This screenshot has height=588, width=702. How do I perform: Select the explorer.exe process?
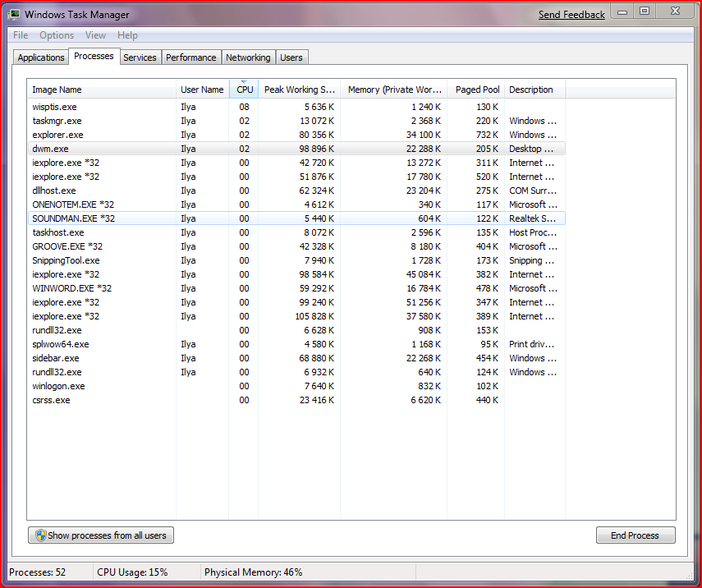(x=296, y=135)
